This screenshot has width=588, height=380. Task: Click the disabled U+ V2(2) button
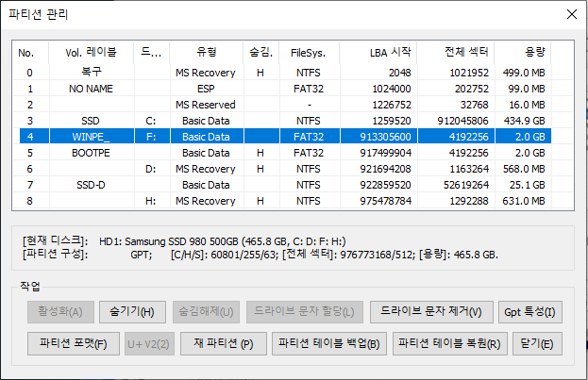(149, 343)
